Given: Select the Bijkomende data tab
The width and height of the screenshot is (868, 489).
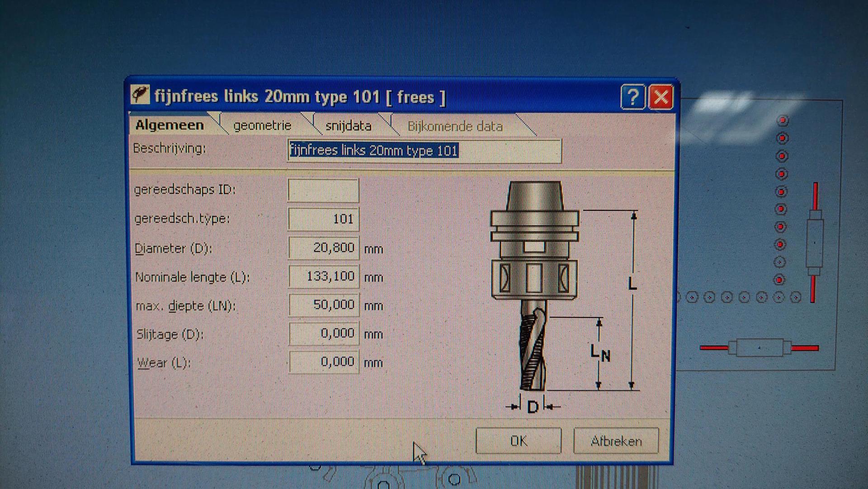Looking at the screenshot, I should point(455,126).
